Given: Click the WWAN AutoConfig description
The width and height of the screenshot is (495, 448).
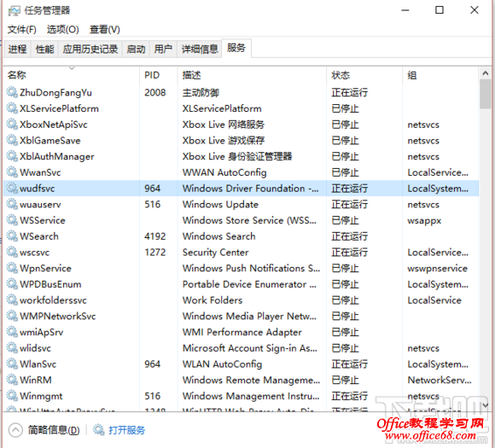Looking at the screenshot, I should (x=224, y=172).
